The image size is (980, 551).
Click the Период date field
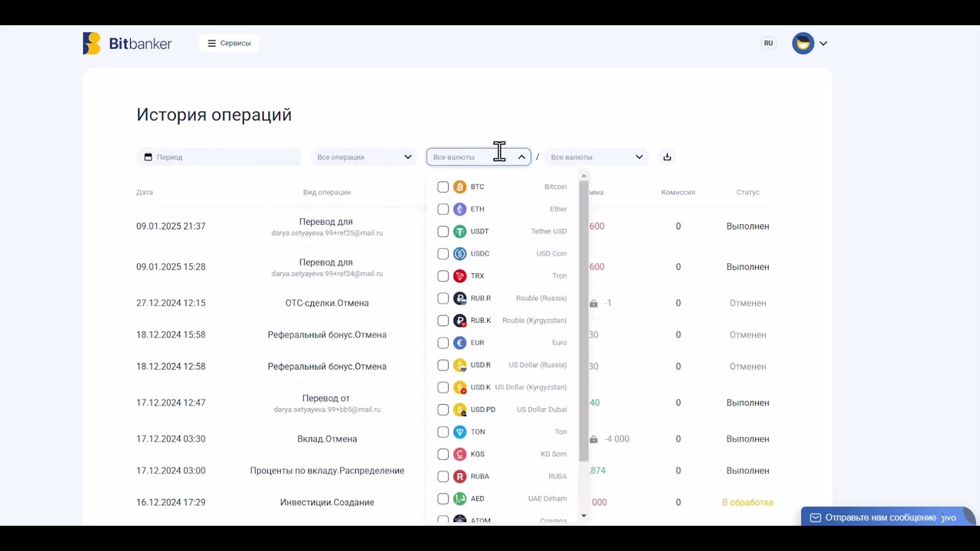tap(219, 157)
